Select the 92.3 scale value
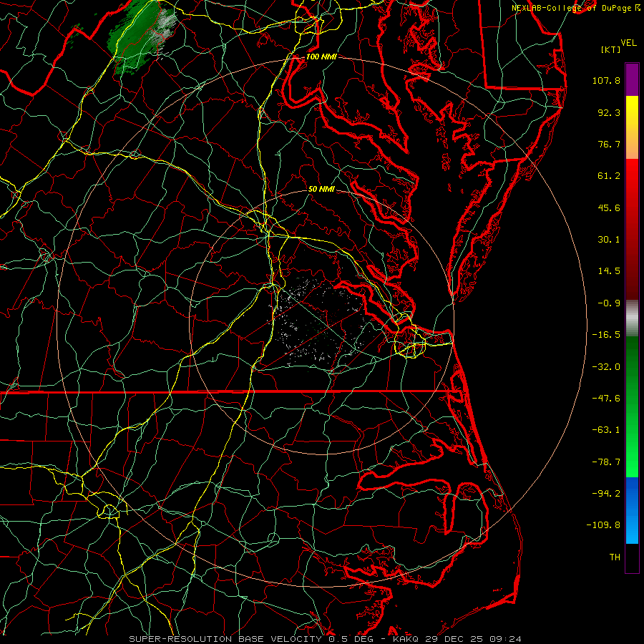 tap(609, 112)
